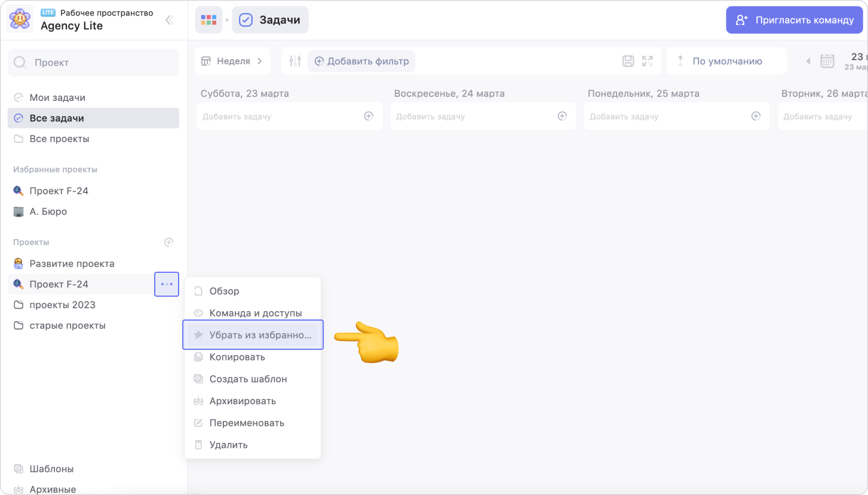The width and height of the screenshot is (868, 495).
Task: Click page icon beside Обзор
Action: tap(198, 291)
